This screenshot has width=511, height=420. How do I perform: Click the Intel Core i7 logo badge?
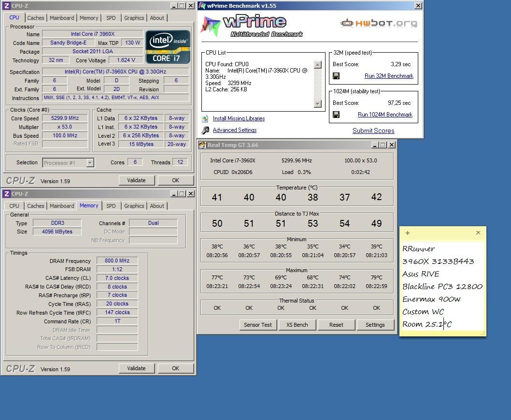pos(168,47)
